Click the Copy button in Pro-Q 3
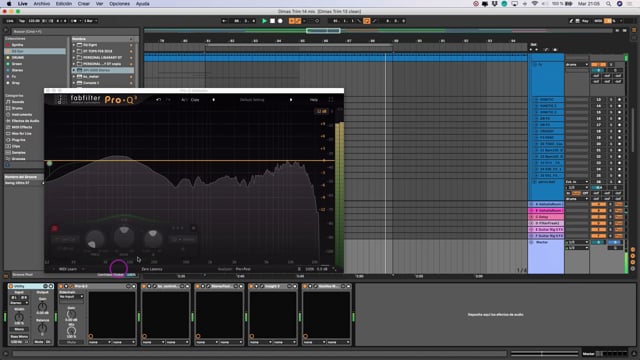 pos(195,100)
